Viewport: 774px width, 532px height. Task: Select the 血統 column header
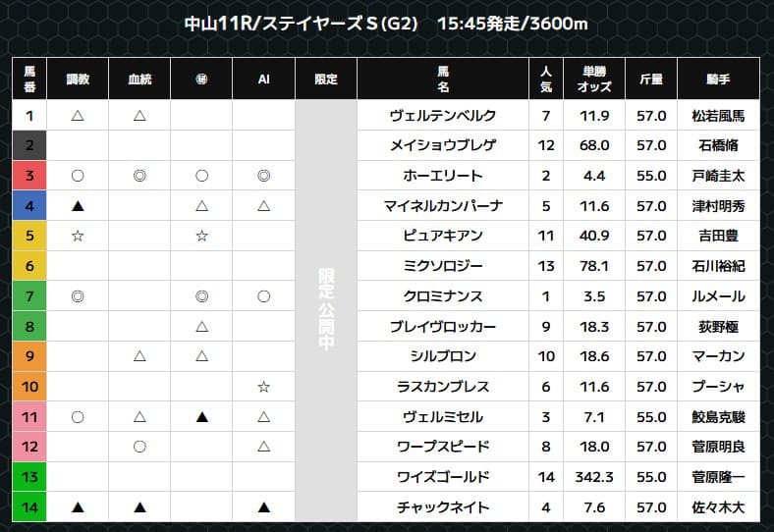pyautogui.click(x=139, y=80)
